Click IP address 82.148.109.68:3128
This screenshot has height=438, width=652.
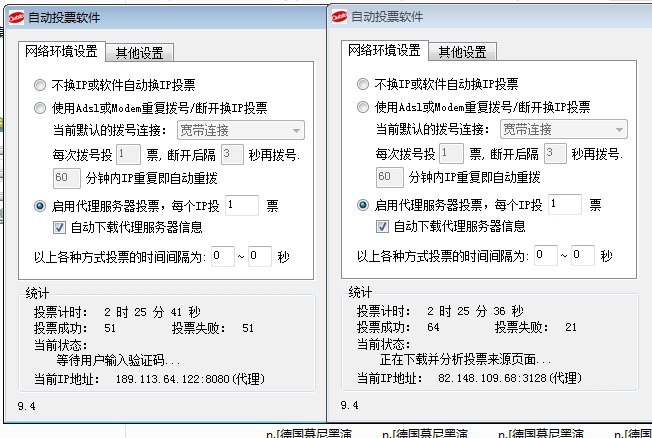pyautogui.click(x=492, y=379)
